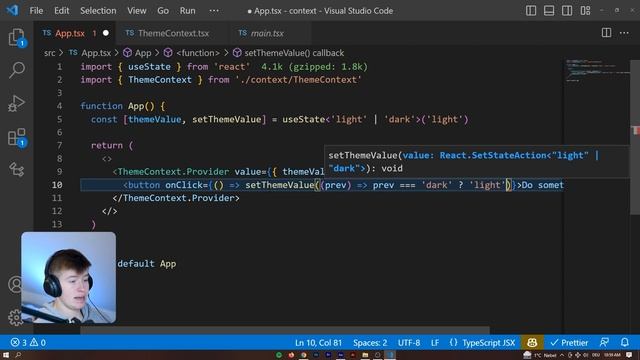Open the Accounts icon in activity bar

click(16, 284)
